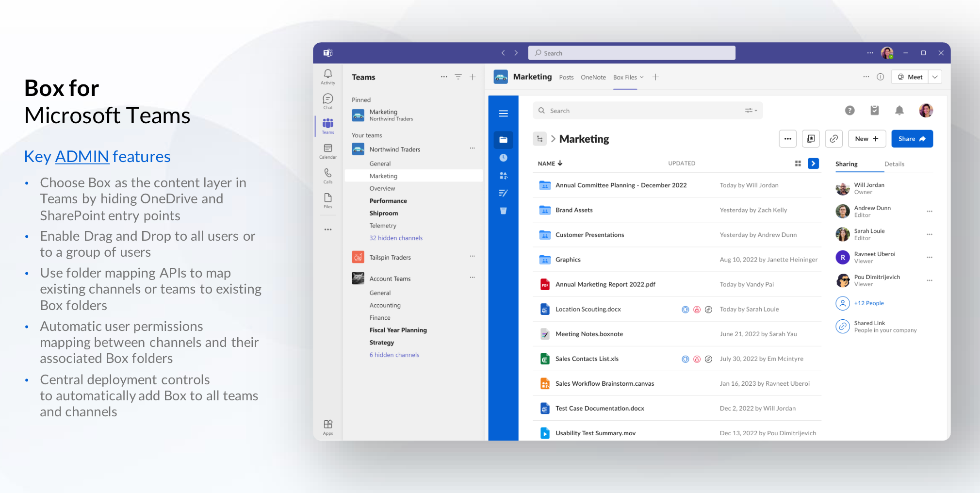Expand 32 hidden channels

coord(396,238)
